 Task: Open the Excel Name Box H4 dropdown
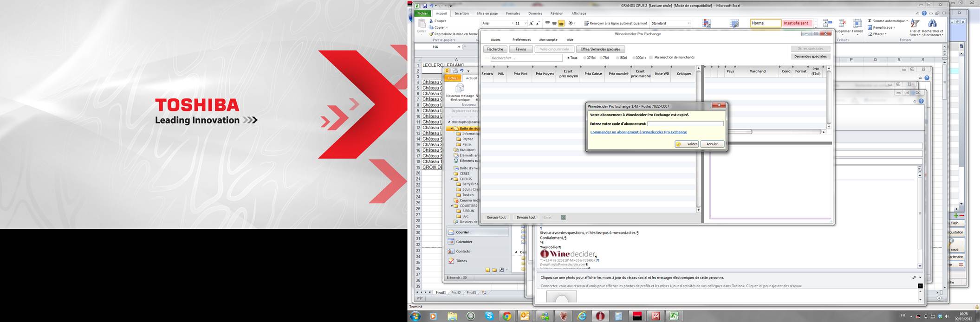click(x=459, y=47)
